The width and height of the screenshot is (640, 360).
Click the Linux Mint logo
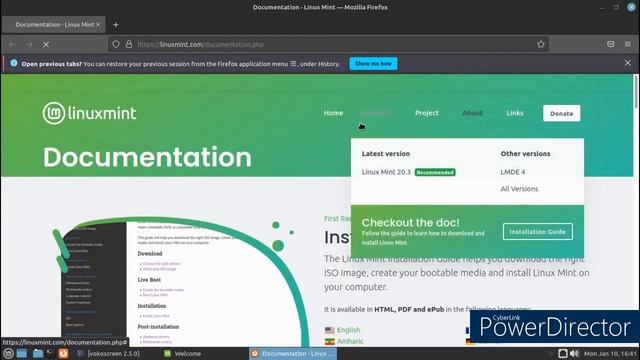pos(89,113)
